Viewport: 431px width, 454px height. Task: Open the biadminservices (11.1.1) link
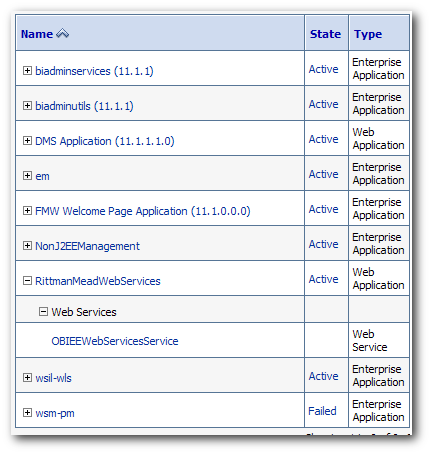[94, 71]
